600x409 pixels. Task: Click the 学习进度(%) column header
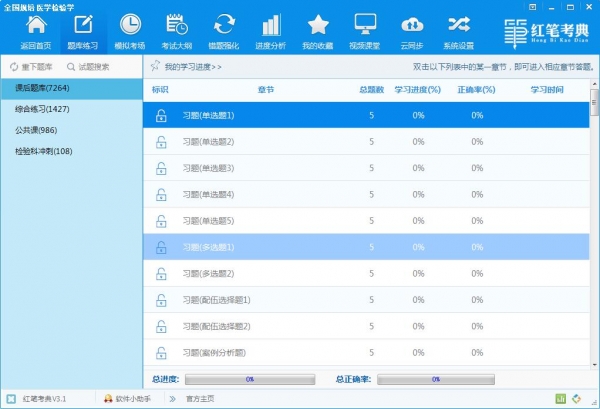pyautogui.click(x=417, y=90)
